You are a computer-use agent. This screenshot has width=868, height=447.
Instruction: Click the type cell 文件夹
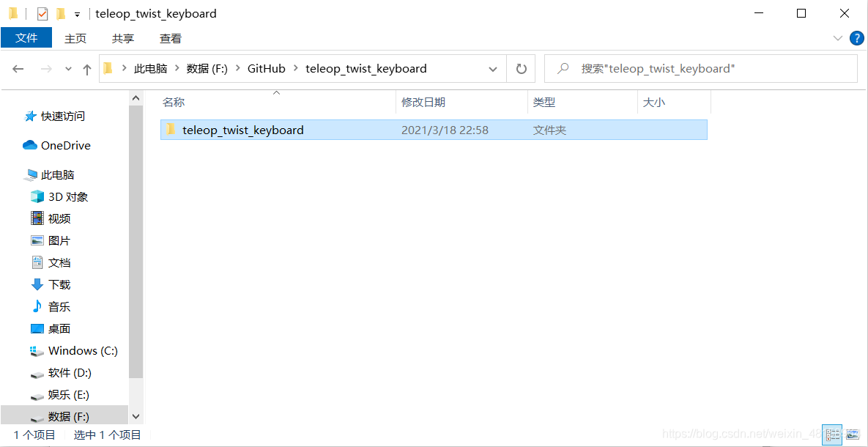point(549,130)
